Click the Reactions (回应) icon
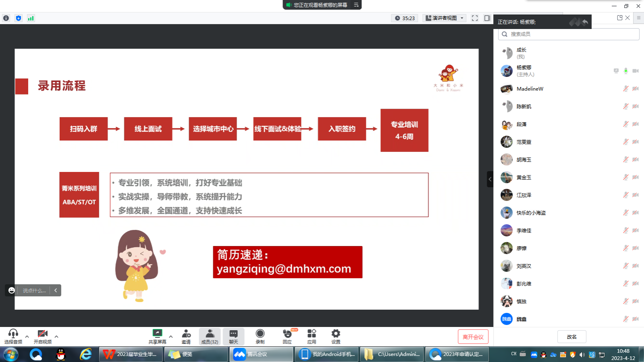Viewport: 644px width, 362px height. [x=287, y=336]
